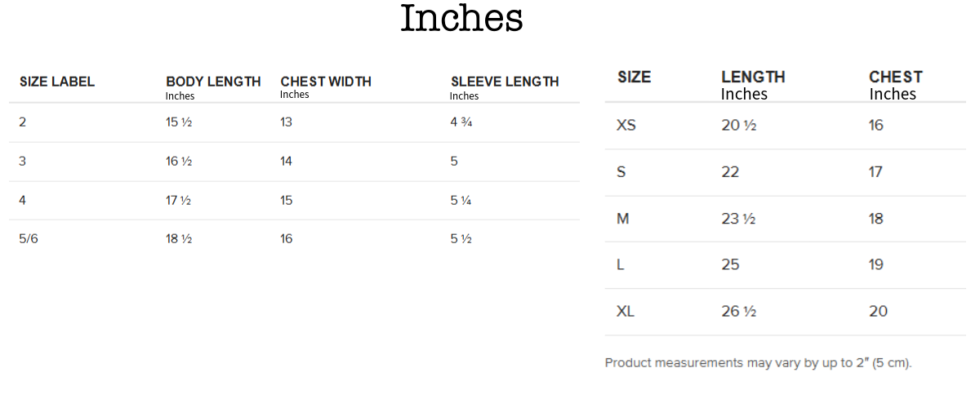Select the size 4 row label
This screenshot has height=408, width=980.
23,201
